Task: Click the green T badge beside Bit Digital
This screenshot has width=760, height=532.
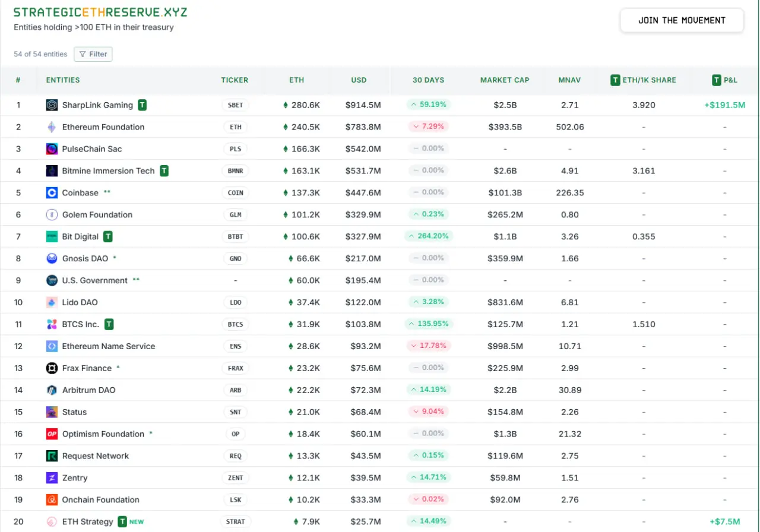Action: 108,237
